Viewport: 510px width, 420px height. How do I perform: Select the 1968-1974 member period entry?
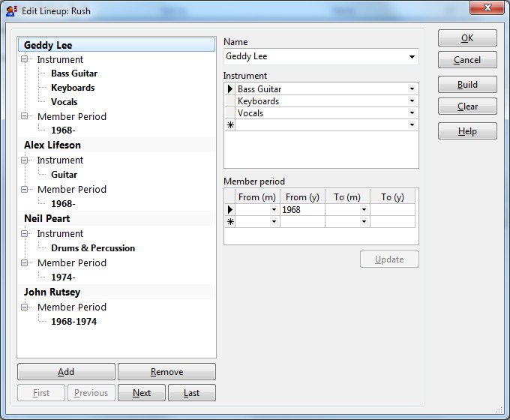[x=73, y=322]
